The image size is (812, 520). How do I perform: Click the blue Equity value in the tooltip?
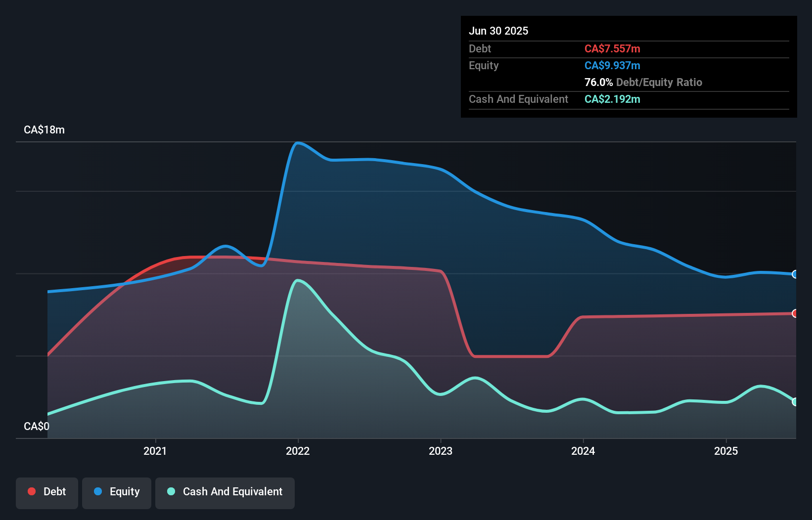pyautogui.click(x=612, y=65)
